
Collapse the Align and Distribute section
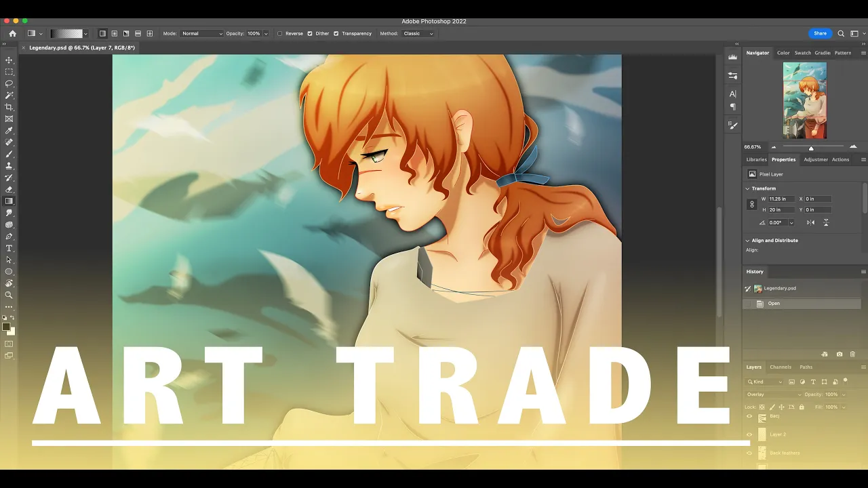point(748,241)
